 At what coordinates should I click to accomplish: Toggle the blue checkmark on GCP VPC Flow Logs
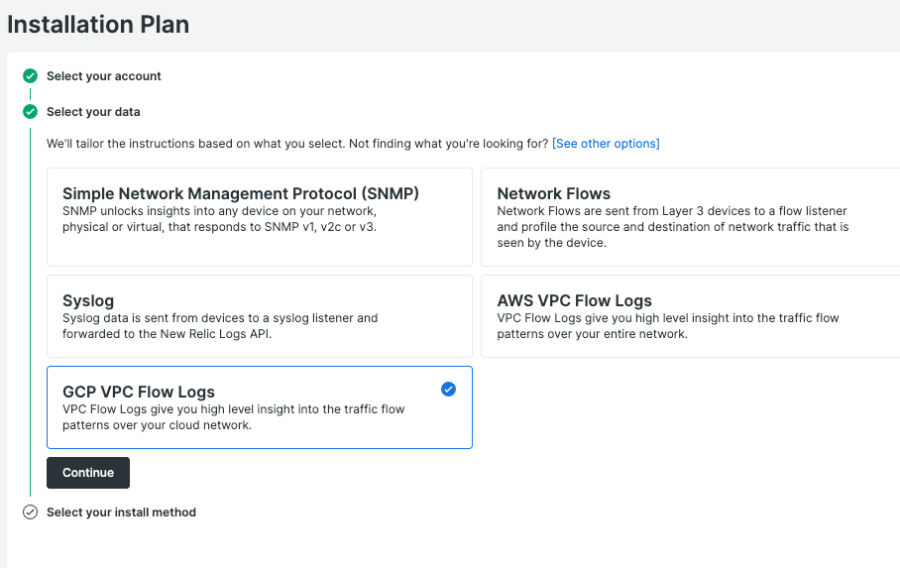coord(448,389)
